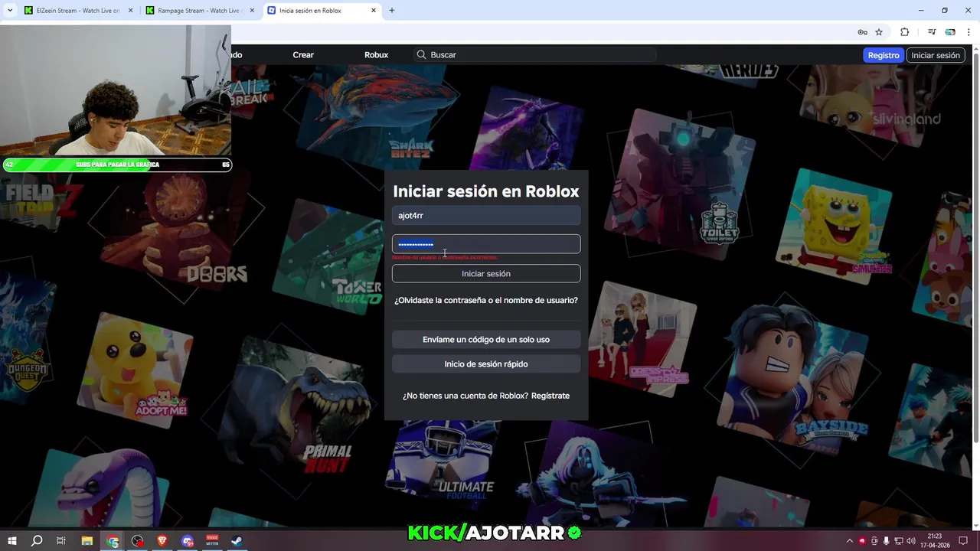Click the Chrome taskbar icon

tap(113, 541)
